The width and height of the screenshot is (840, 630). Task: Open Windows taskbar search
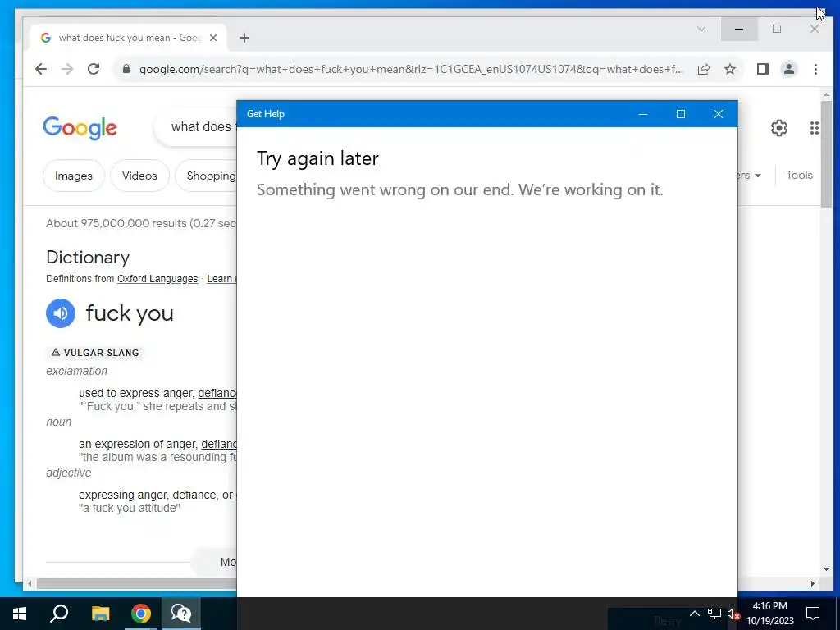point(59,614)
